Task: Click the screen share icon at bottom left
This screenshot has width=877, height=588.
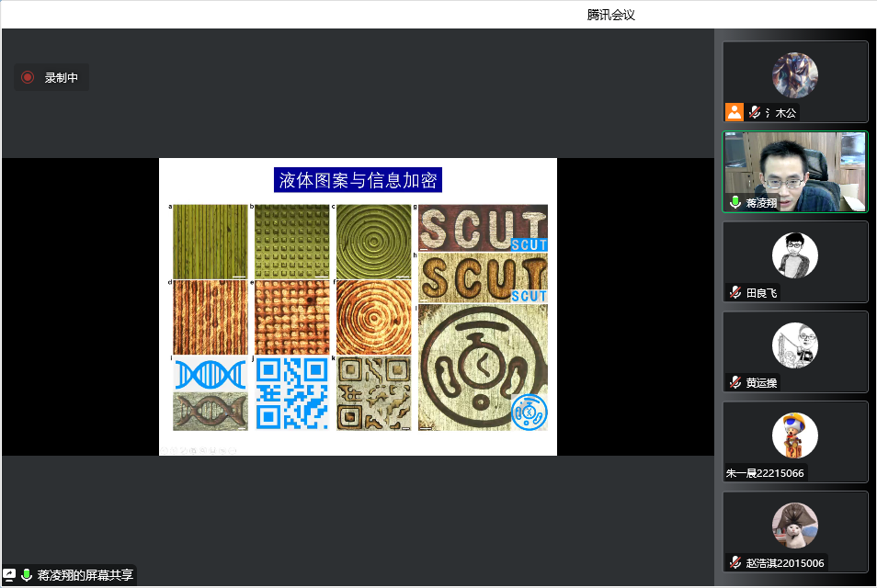Action: tap(9, 575)
